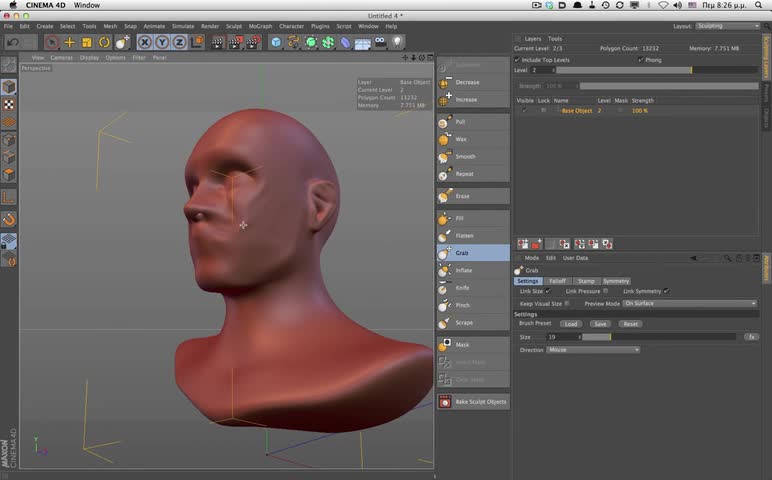The height and width of the screenshot is (480, 772).
Task: Open the Sculpt menu in the menu bar
Action: 233,26
